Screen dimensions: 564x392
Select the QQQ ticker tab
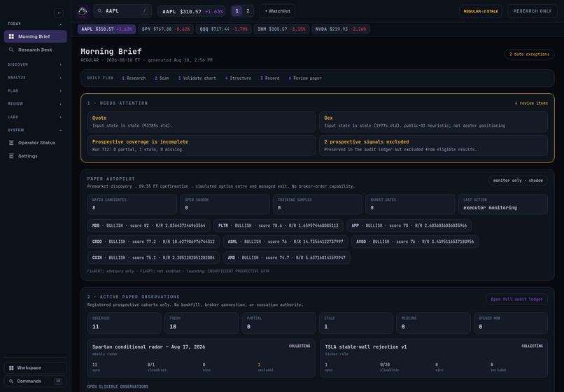[223, 29]
